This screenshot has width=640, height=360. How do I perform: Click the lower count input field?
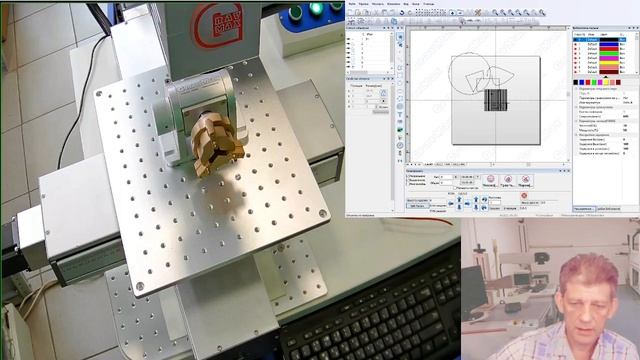pyautogui.click(x=447, y=183)
